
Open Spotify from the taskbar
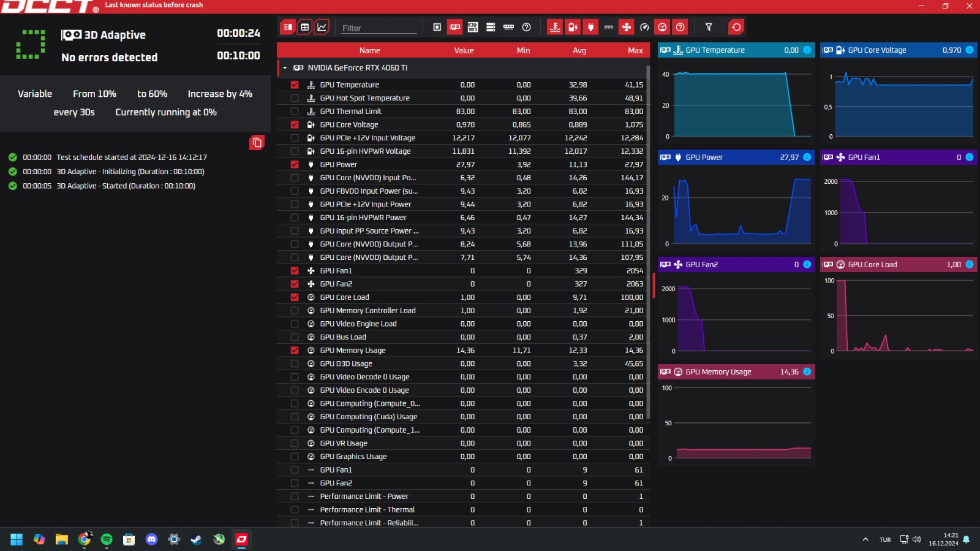(x=107, y=539)
